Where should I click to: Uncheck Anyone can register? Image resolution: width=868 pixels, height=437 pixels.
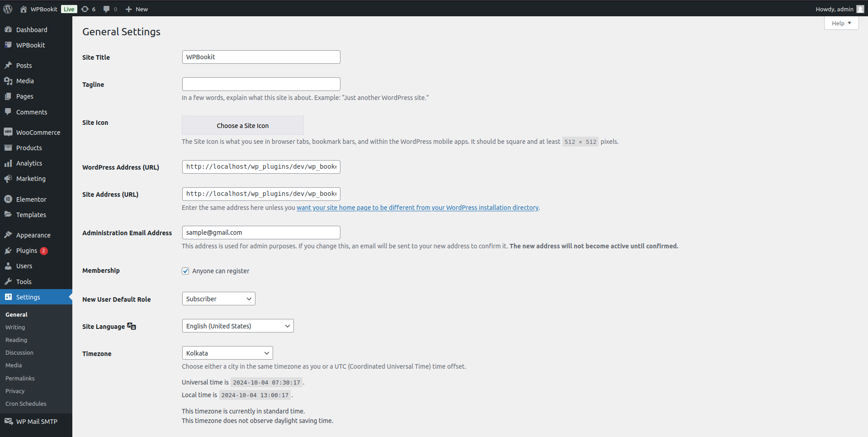[x=185, y=271]
